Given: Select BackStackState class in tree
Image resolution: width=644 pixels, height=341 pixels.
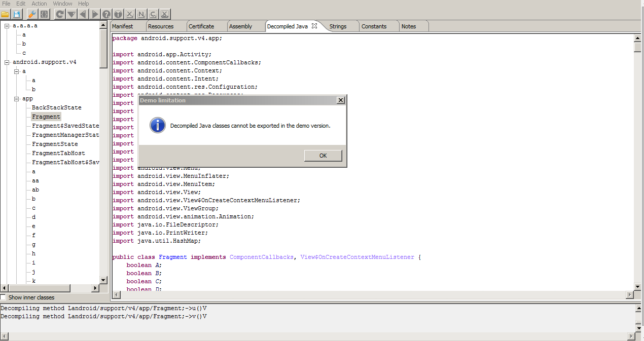Looking at the screenshot, I should coord(56,108).
